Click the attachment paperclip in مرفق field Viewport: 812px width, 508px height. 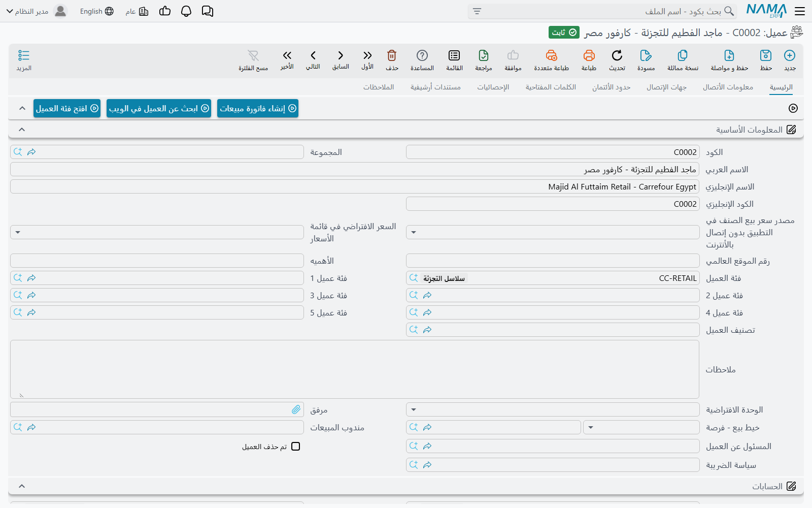(296, 409)
